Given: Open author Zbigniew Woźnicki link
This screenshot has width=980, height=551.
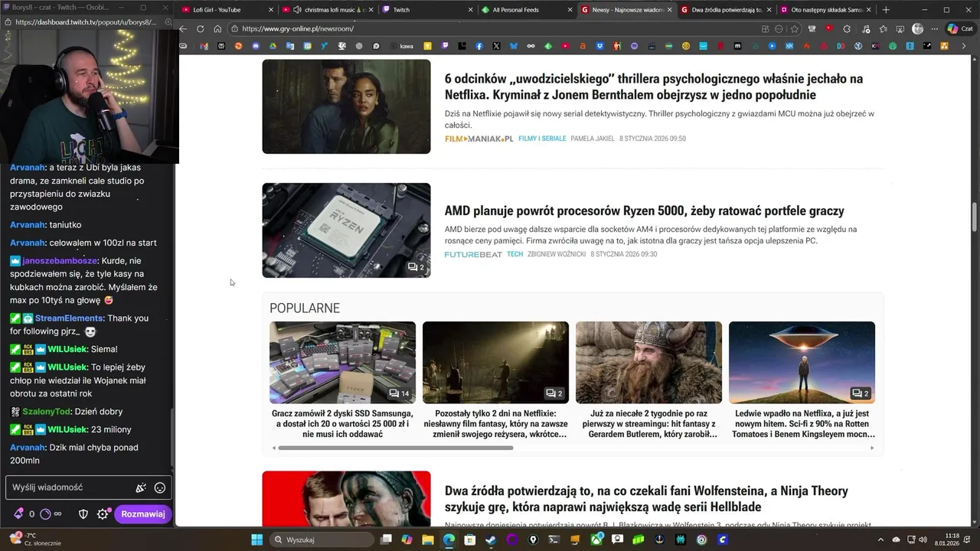Looking at the screenshot, I should click(x=557, y=254).
